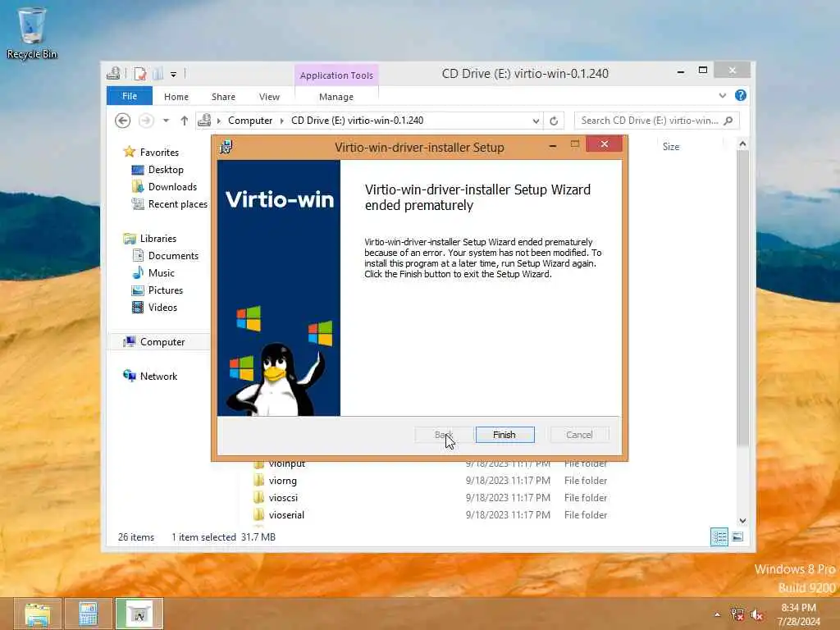The image size is (840, 630).
Task: Open Recent places in navigation pane
Action: click(177, 204)
